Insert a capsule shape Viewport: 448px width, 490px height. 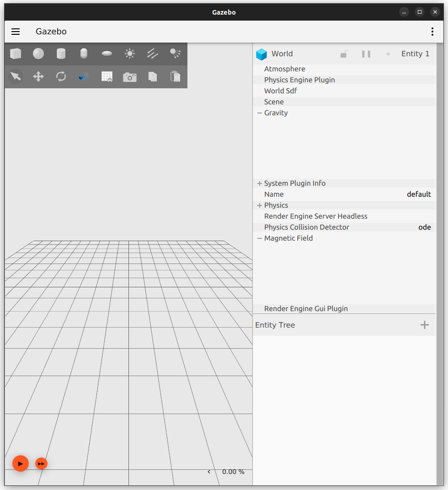pos(84,54)
